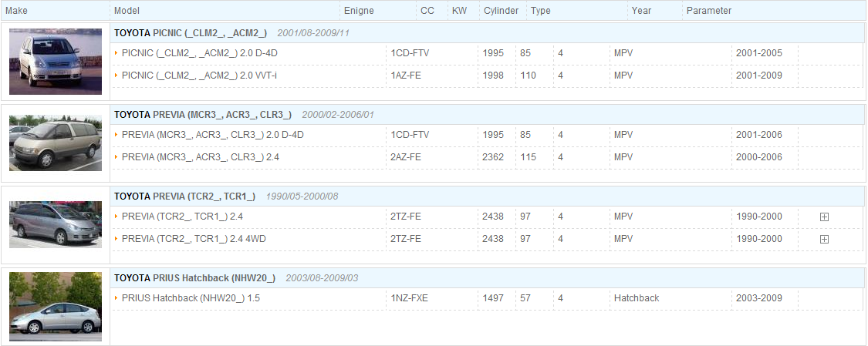Click the Enigne column header
This screenshot has width=868, height=346.
tap(359, 11)
